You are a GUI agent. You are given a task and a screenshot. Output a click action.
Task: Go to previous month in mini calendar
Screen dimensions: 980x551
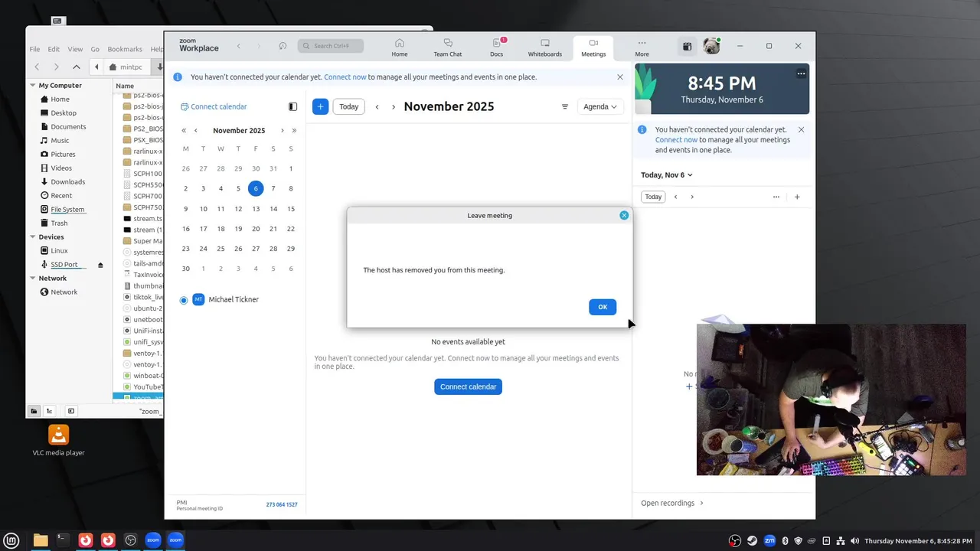click(196, 131)
